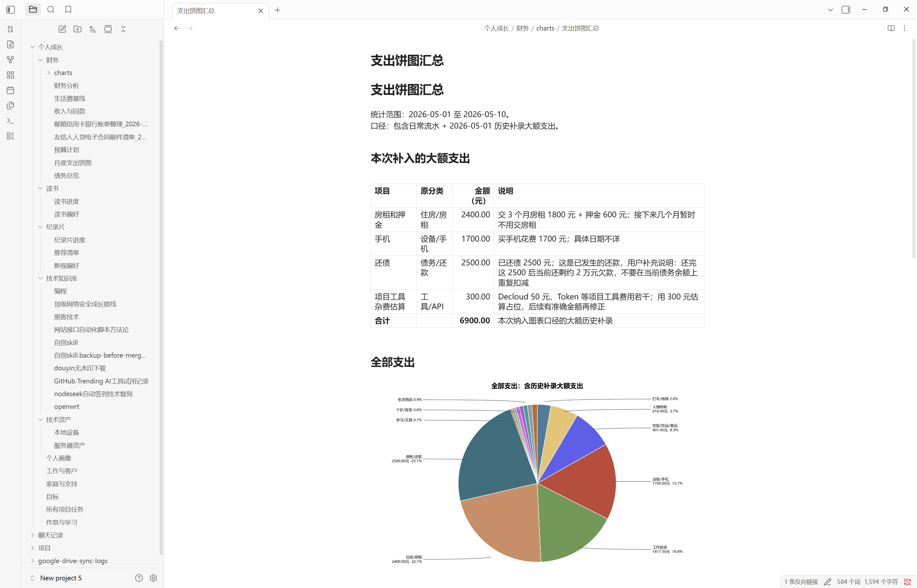Open the search magnifier icon in the sidebar
The image size is (917, 588).
pos(51,10)
